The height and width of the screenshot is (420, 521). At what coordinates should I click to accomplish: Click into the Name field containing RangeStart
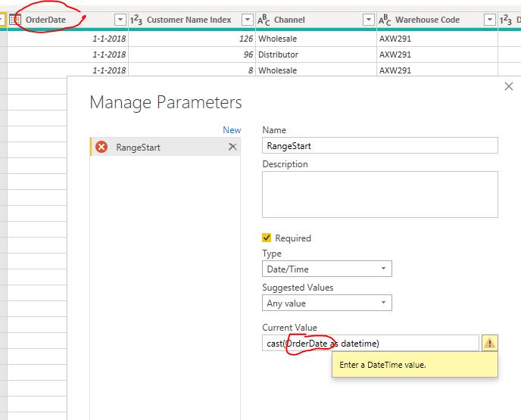tap(380, 146)
